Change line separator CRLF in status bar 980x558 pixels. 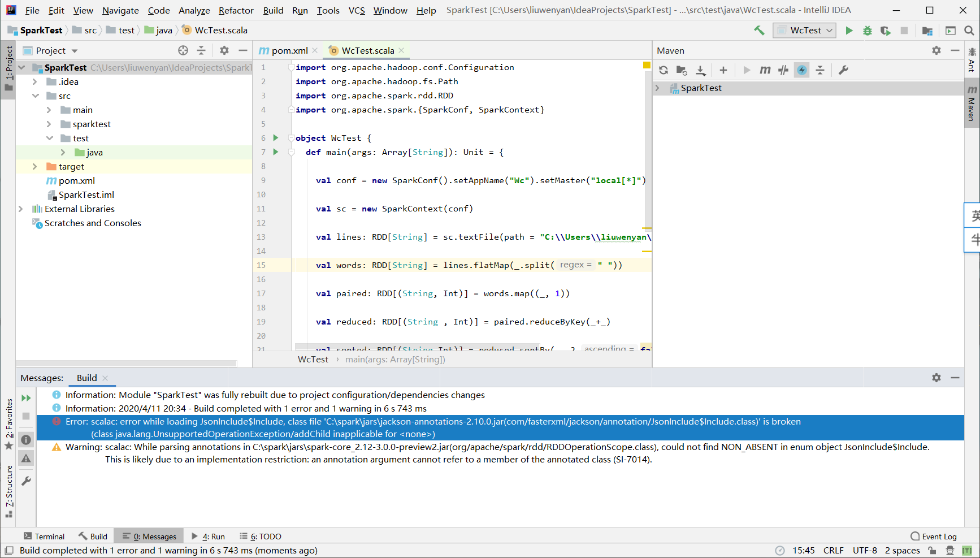tap(834, 551)
